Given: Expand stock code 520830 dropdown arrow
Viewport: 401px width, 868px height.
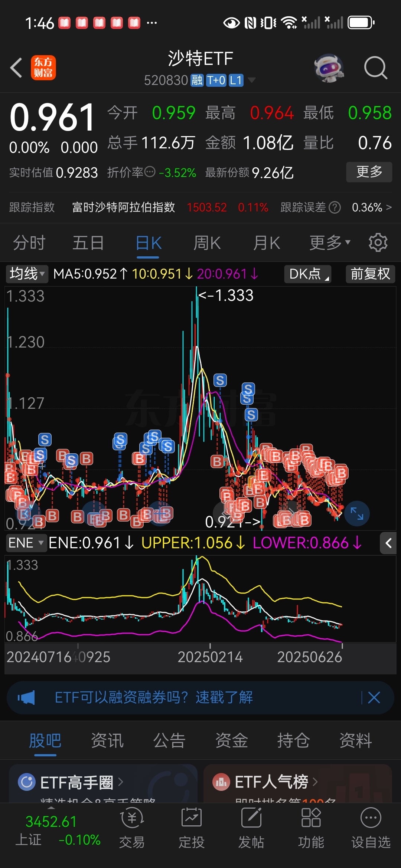Looking at the screenshot, I should pos(251,80).
